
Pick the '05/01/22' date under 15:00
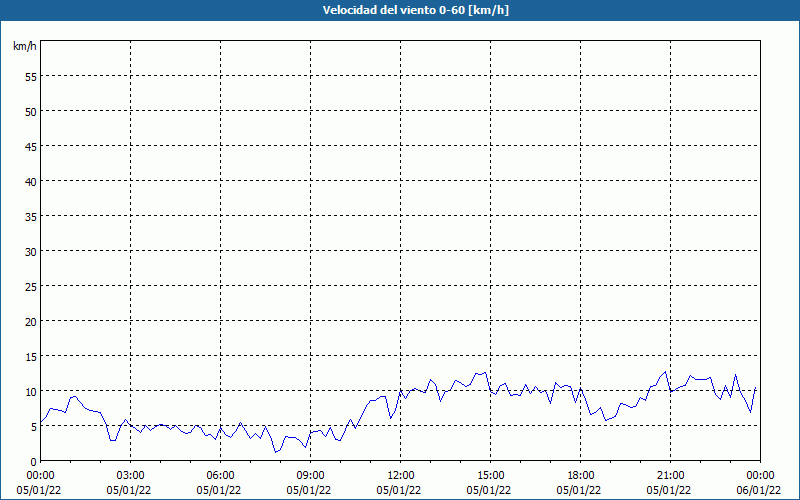(x=489, y=490)
